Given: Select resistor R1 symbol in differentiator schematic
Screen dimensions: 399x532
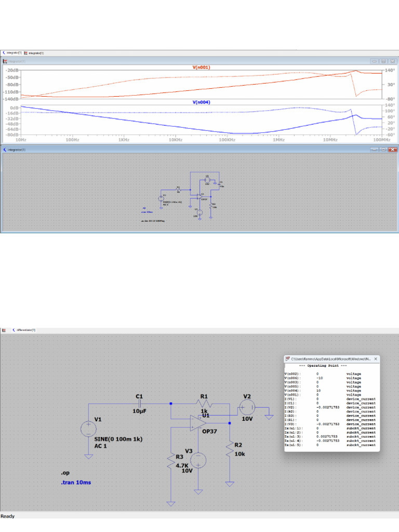Looking at the screenshot, I should coord(204,403).
